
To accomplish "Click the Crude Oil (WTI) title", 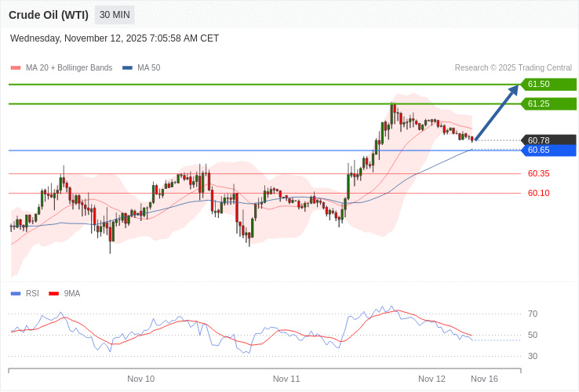I will click(49, 15).
